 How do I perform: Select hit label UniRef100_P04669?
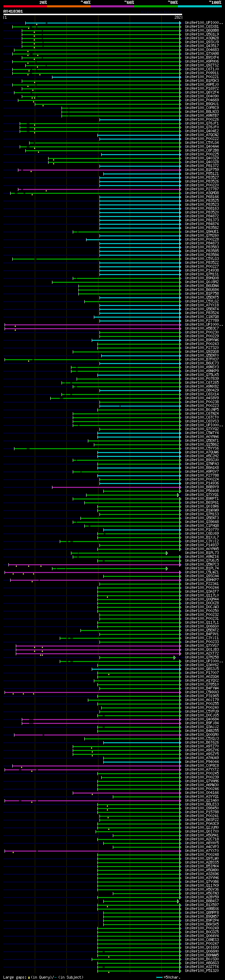(x=202, y=100)
